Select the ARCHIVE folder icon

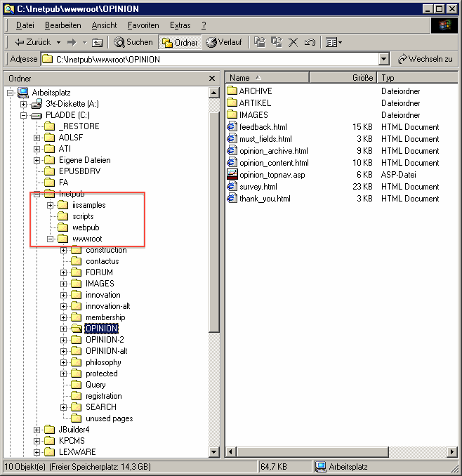(x=232, y=91)
